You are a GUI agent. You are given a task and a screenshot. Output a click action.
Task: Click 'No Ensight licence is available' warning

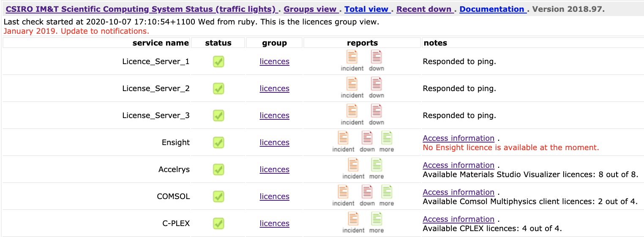511,148
